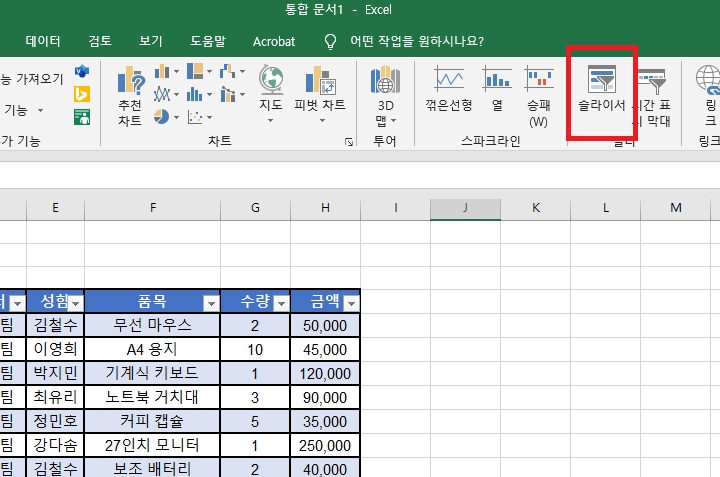The height and width of the screenshot is (477, 720).
Task: Select column header M
Action: coord(675,208)
